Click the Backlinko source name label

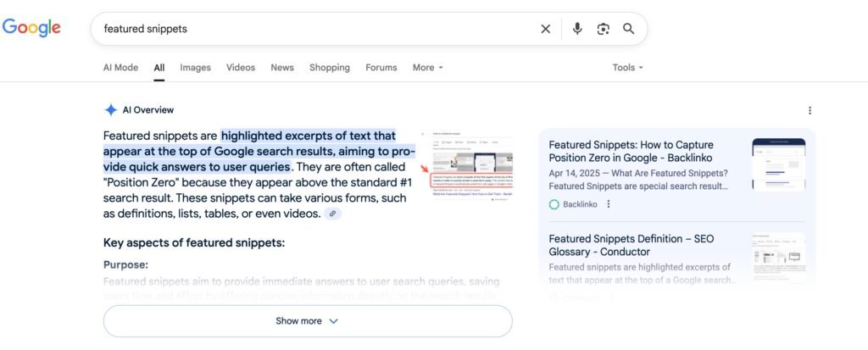coord(580,204)
